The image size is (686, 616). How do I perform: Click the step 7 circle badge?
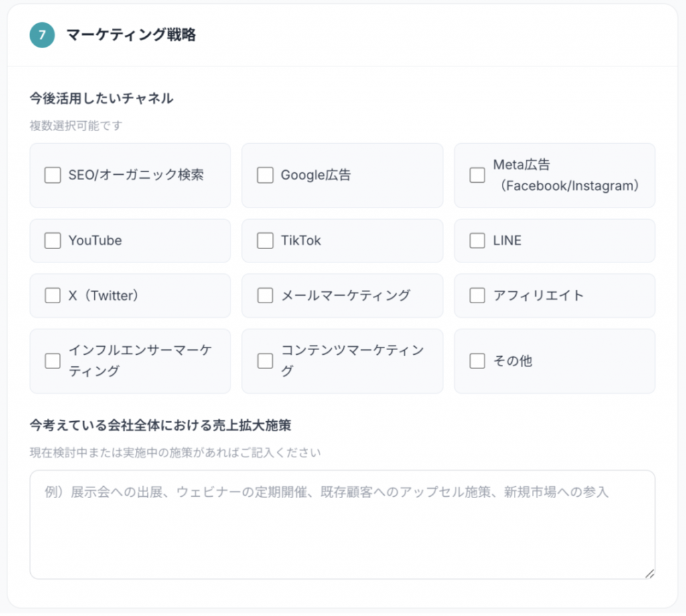tap(42, 36)
